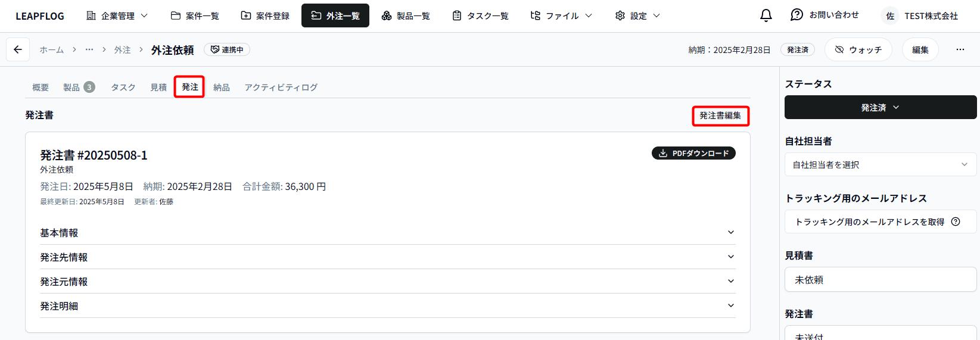
Task: Click the 外注 breadcrumb link
Action: pyautogui.click(x=122, y=49)
